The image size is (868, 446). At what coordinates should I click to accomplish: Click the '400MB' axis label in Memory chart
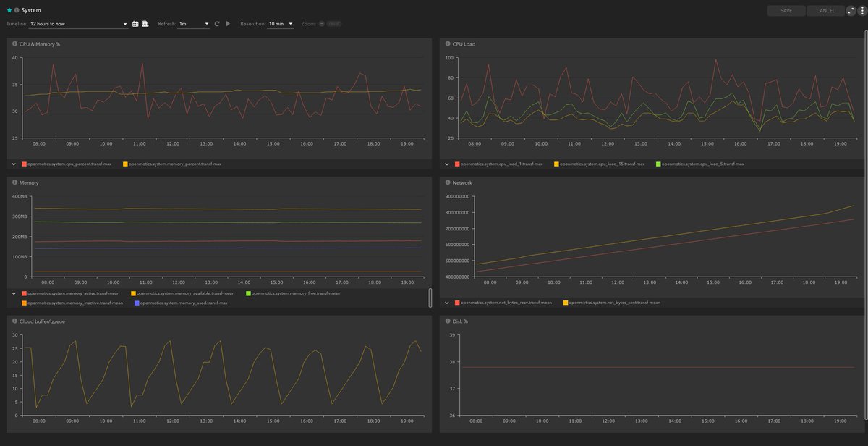coord(19,196)
